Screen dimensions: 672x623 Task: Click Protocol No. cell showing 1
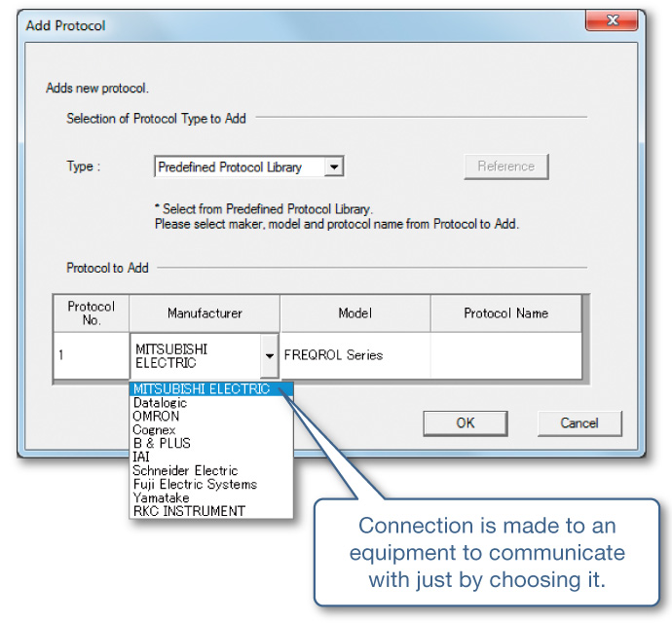92,355
